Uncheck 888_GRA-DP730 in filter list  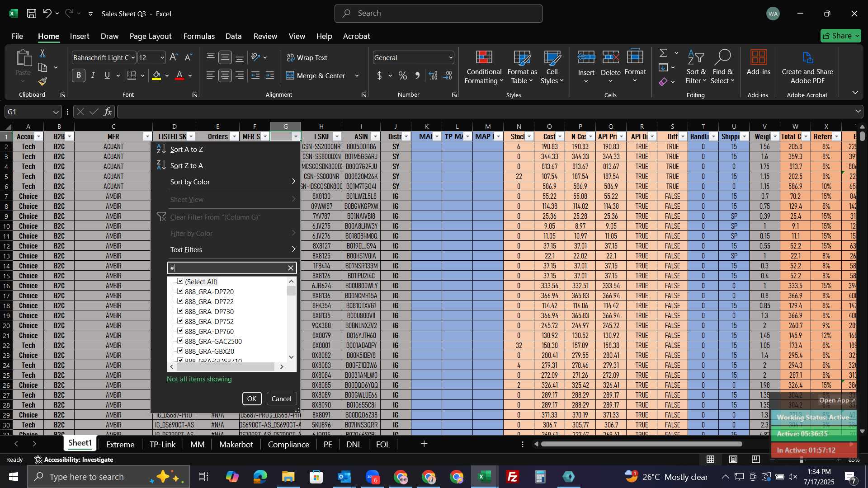coord(180,311)
